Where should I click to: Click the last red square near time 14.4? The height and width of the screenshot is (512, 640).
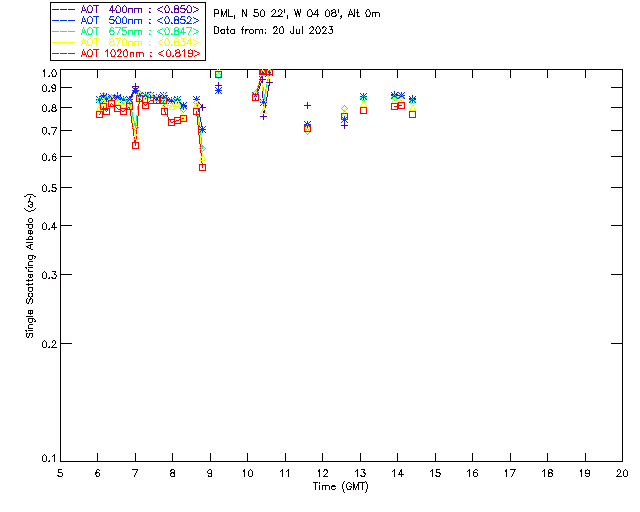pos(412,114)
